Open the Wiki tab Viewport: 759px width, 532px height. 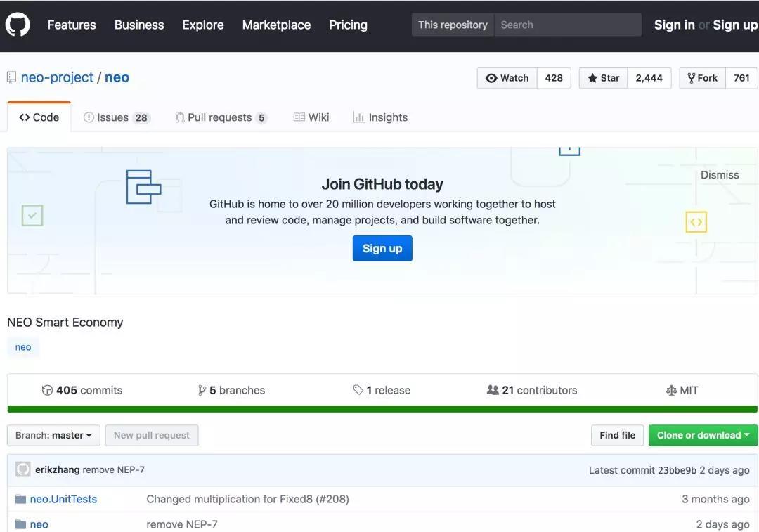pos(311,117)
